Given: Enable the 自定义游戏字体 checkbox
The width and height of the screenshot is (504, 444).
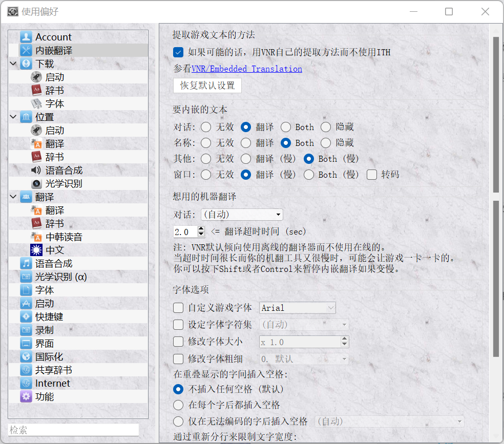Looking at the screenshot, I should tap(178, 308).
